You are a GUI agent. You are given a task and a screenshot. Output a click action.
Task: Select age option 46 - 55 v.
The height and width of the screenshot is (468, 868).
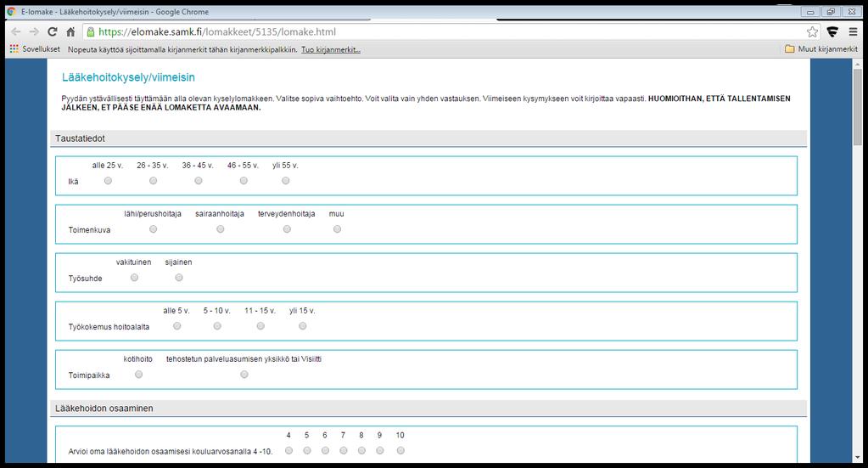coord(244,181)
